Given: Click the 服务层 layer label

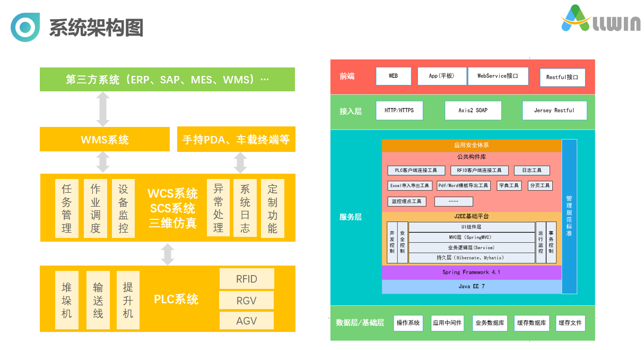Looking at the screenshot, I should point(351,217).
